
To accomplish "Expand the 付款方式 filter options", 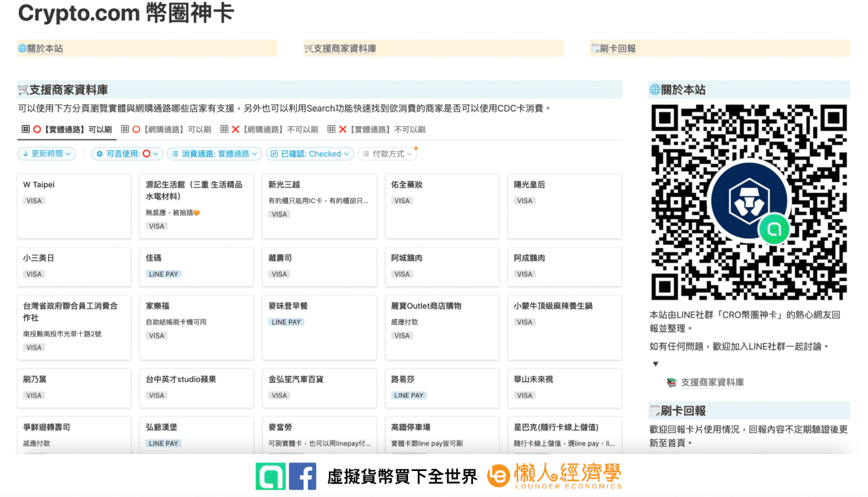I will coord(388,153).
